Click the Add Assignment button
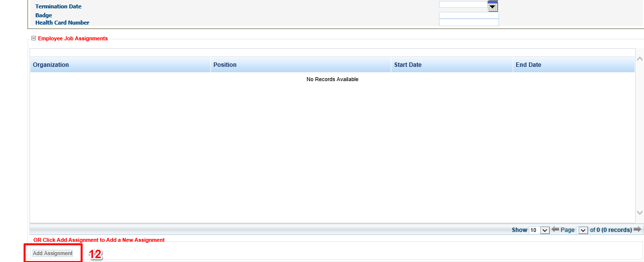The height and width of the screenshot is (262, 644). pyautogui.click(x=53, y=253)
